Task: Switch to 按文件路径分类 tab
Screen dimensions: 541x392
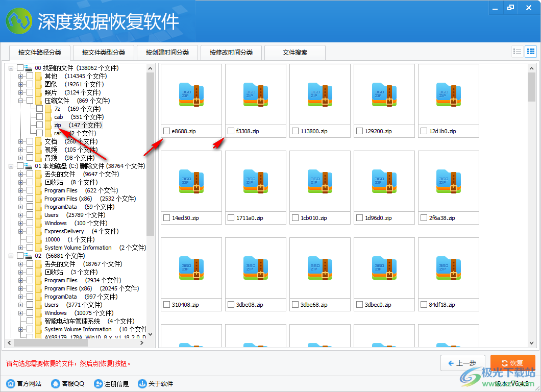Action: click(x=40, y=53)
